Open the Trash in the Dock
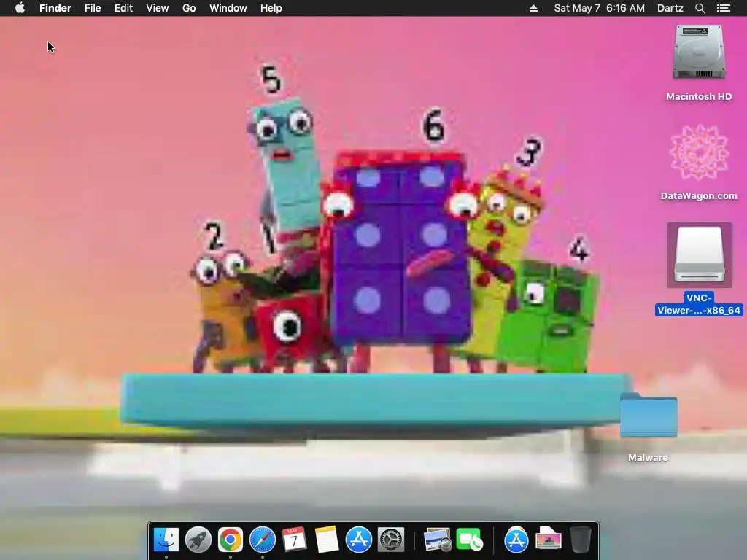 tap(580, 540)
